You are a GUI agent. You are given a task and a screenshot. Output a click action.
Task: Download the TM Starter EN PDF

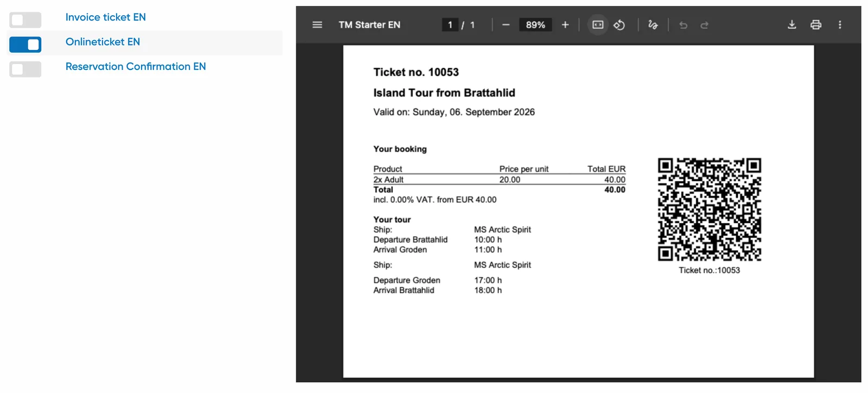click(792, 25)
